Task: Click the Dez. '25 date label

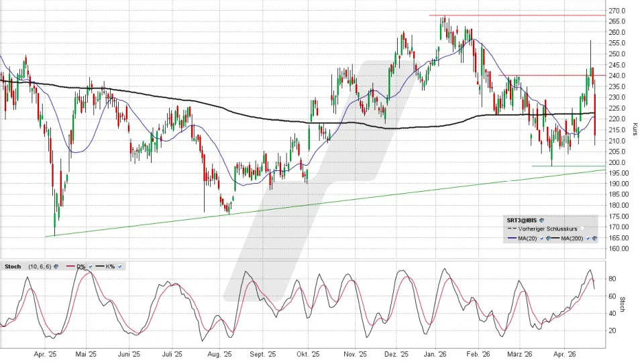Action: [x=396, y=354]
